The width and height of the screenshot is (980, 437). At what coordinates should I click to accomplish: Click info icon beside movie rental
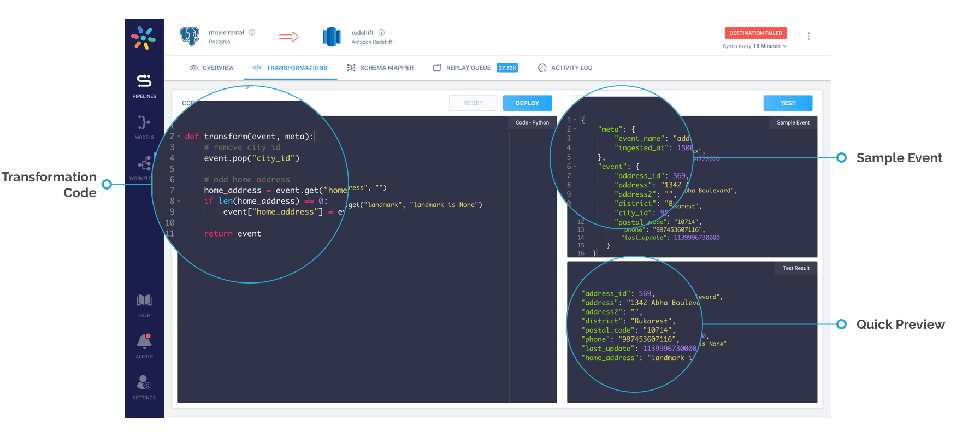click(252, 32)
